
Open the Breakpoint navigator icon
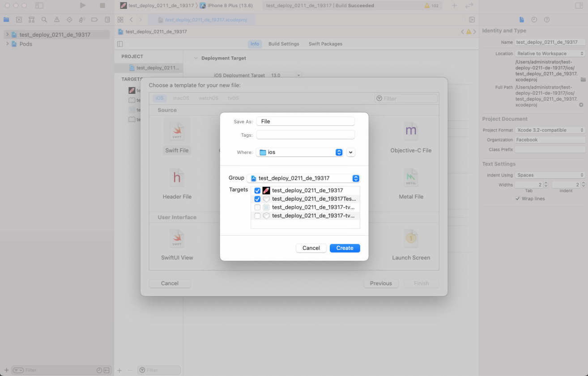(94, 20)
